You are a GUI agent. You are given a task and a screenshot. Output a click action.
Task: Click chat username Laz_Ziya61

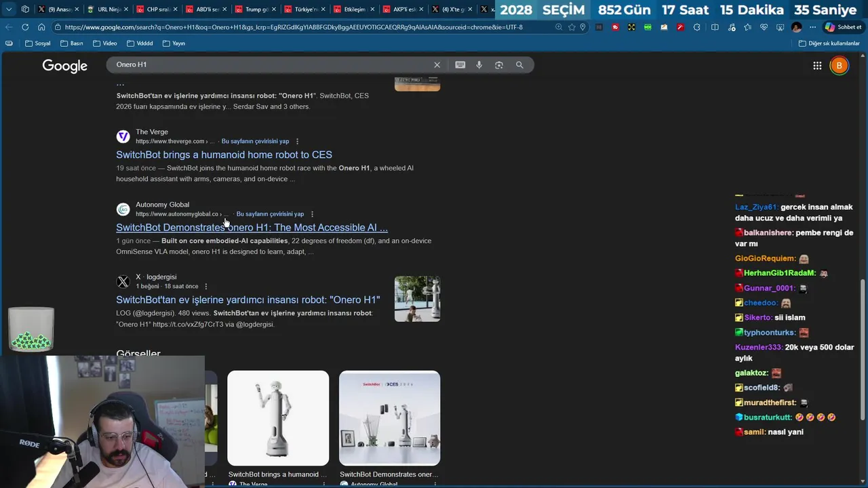coord(756,207)
